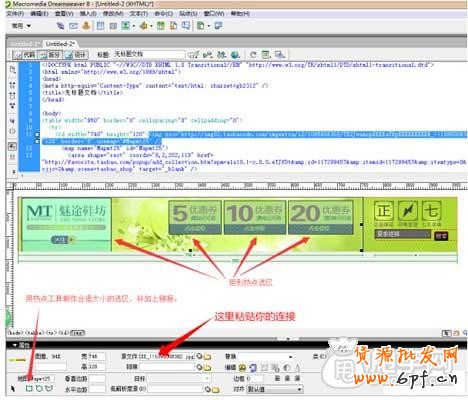Click the Insert Table icon

point(101,26)
